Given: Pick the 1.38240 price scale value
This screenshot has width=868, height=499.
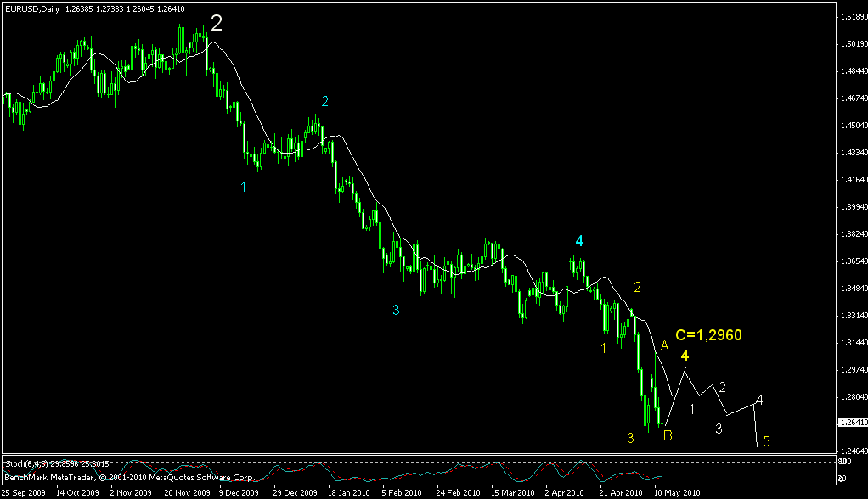Looking at the screenshot, I should coord(854,234).
